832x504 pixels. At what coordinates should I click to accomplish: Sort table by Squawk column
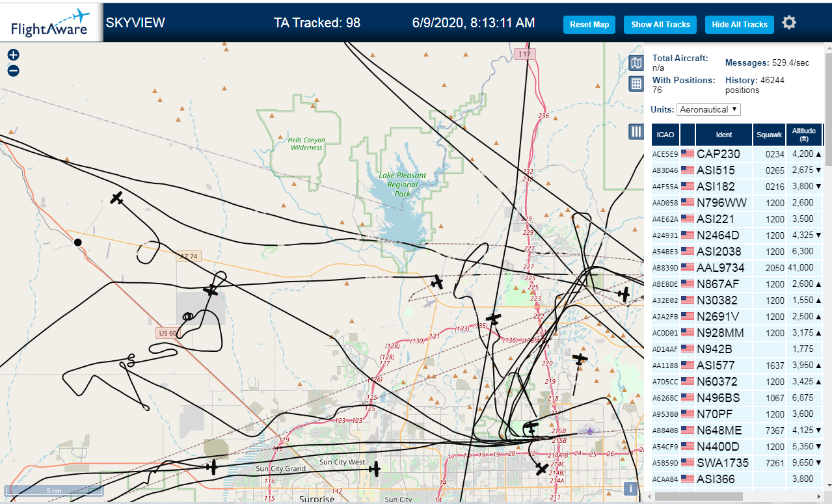[x=769, y=135]
